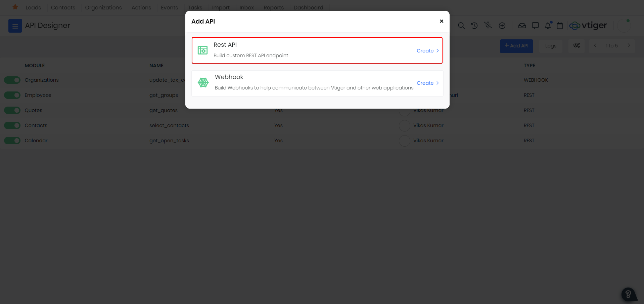Image resolution: width=644 pixels, height=304 pixels.
Task: Disable the Organizations module toggle
Action: pos(12,80)
